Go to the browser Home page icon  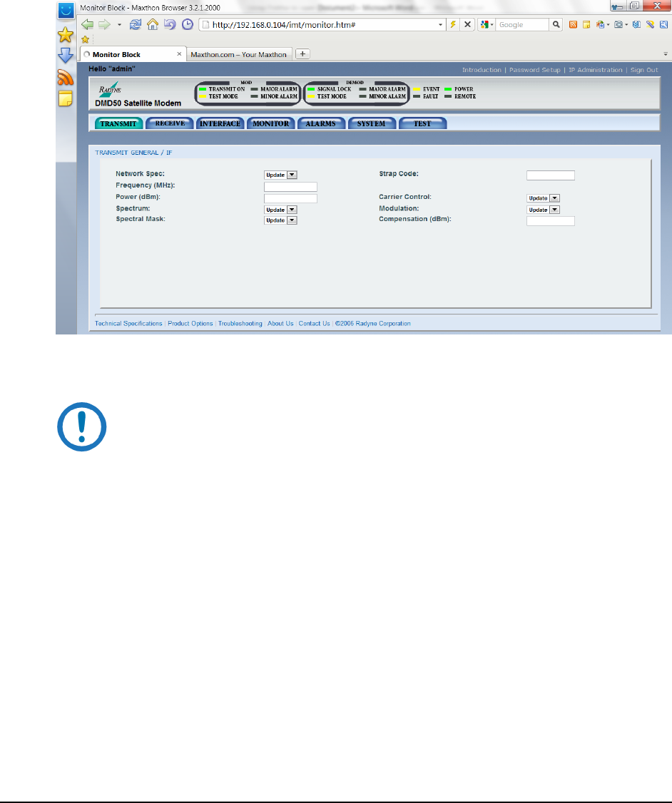pyautogui.click(x=153, y=24)
